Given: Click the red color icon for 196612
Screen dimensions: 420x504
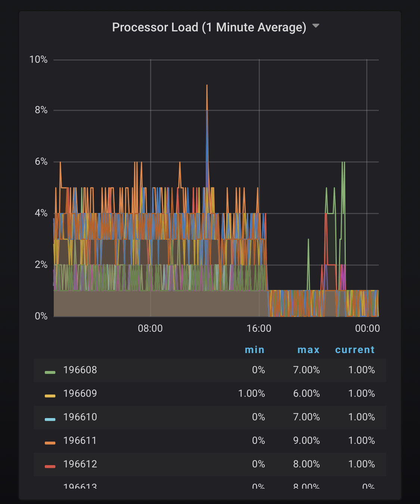Looking at the screenshot, I should click(50, 466).
